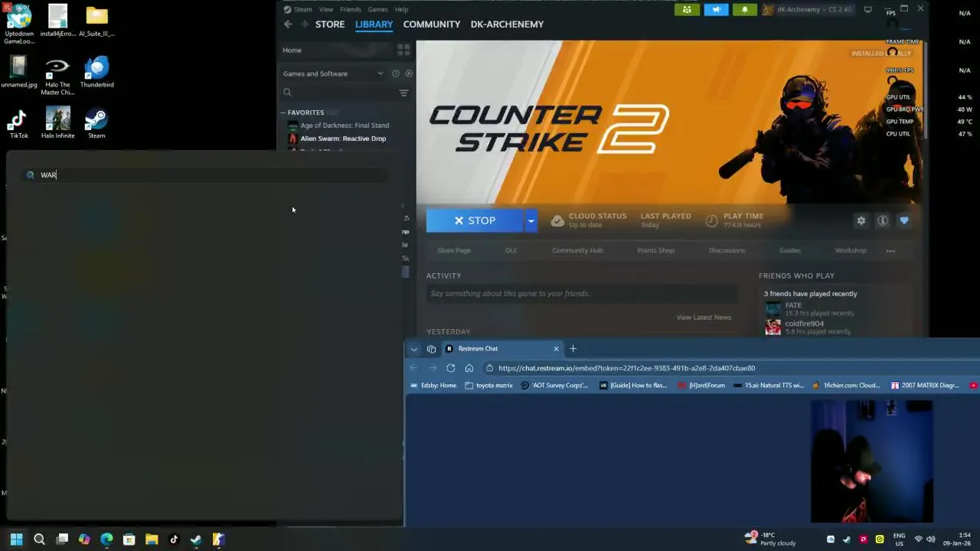Open the DLC link
Image resolution: width=980 pixels, height=551 pixels.
(511, 250)
